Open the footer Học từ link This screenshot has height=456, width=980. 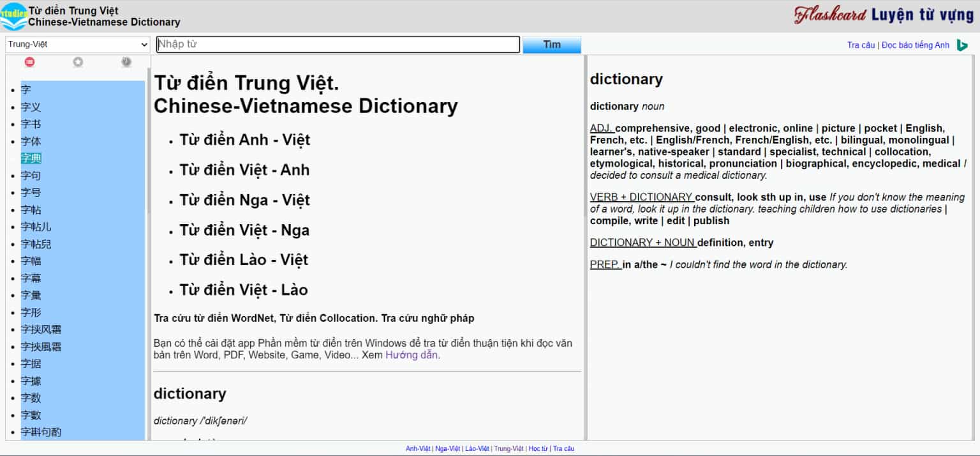point(538,449)
